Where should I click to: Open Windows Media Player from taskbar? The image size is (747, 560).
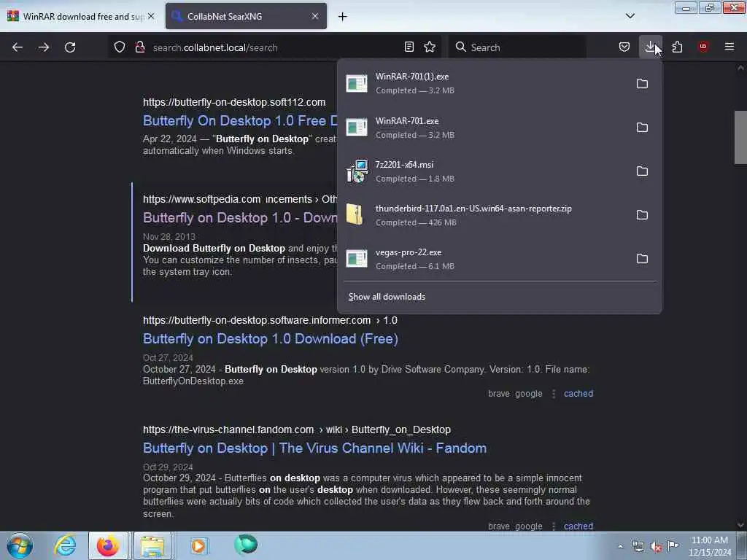pyautogui.click(x=198, y=545)
